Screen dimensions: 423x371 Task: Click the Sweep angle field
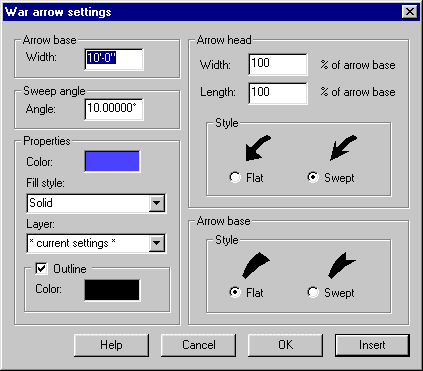coord(114,109)
